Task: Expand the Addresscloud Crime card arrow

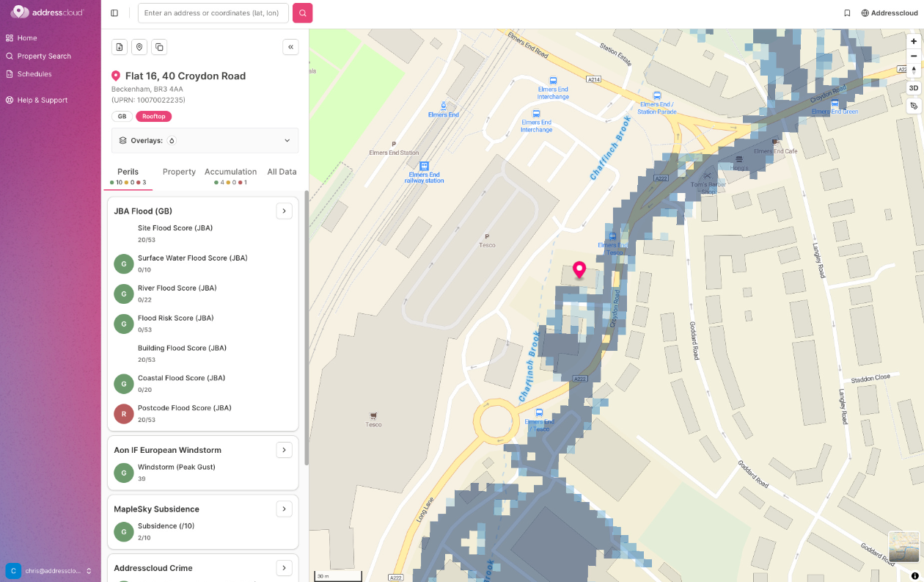Action: click(284, 567)
